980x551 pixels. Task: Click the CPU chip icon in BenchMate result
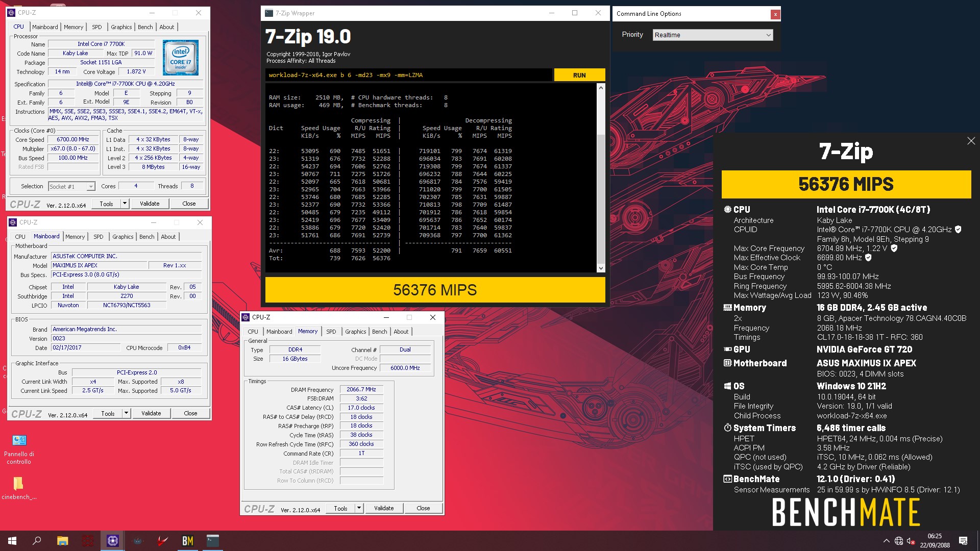pos(728,210)
